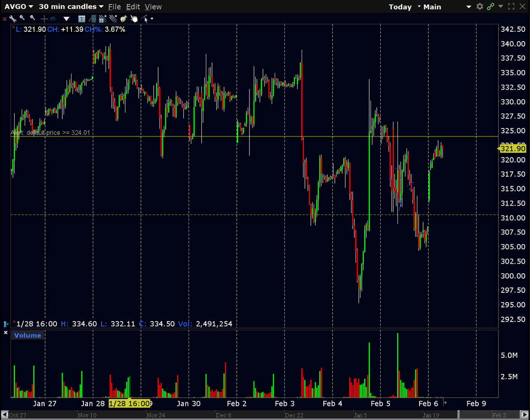Click the 340.00 price axis label

pos(513,44)
